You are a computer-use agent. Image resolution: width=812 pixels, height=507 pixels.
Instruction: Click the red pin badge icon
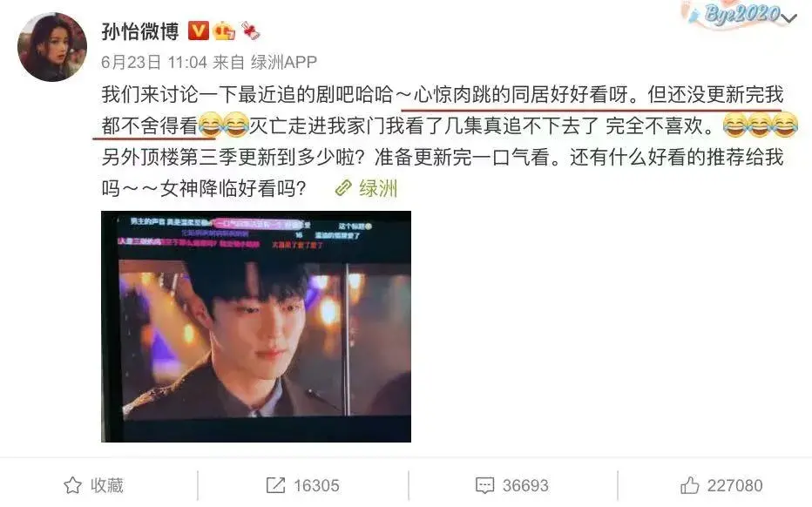[x=250, y=31]
